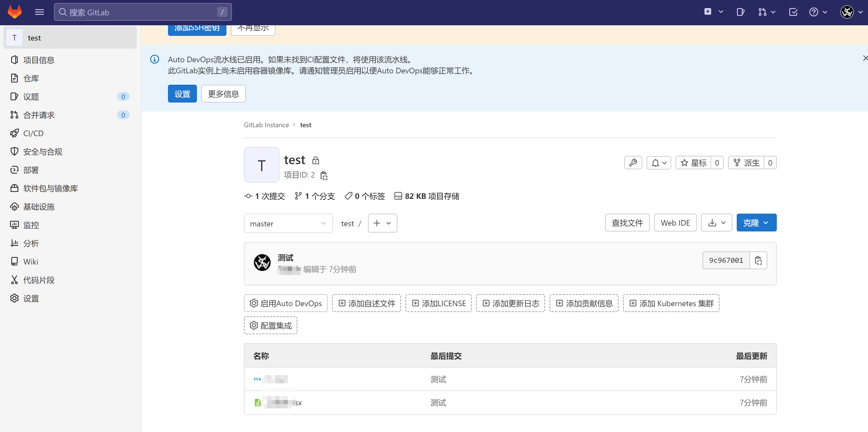This screenshot has width=868, height=432.
Task: Open the issues icon in top bar
Action: (x=740, y=12)
